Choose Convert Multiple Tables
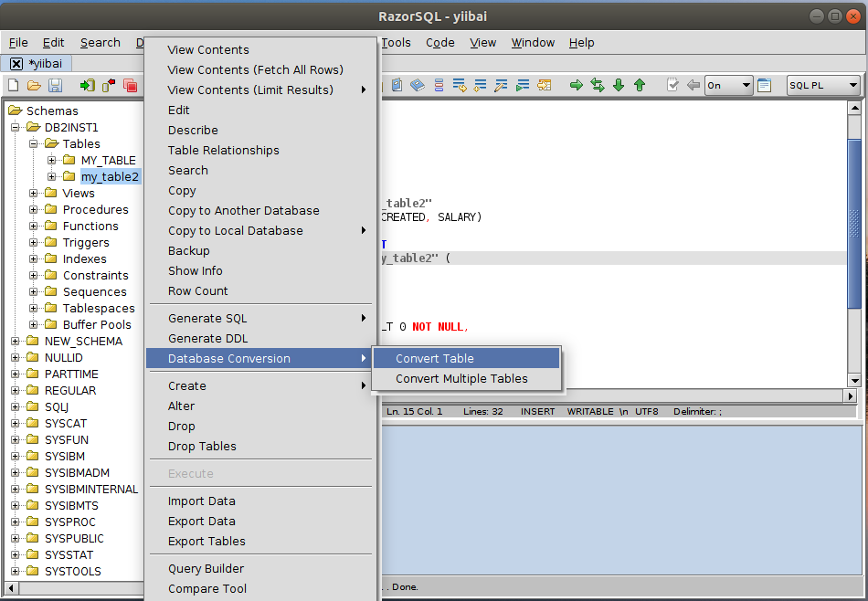This screenshot has height=601, width=868. [x=466, y=378]
